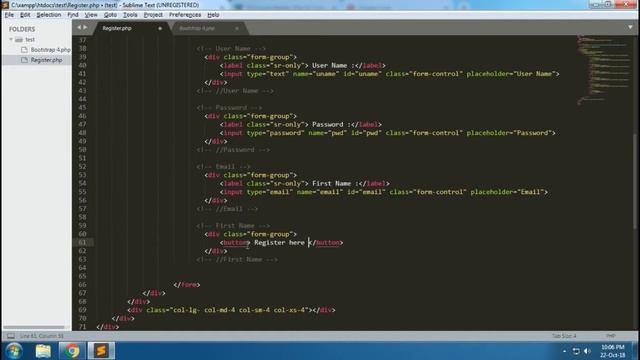Toggle the side bar icon in status bar
The height and width of the screenshot is (360, 640).
point(11,336)
